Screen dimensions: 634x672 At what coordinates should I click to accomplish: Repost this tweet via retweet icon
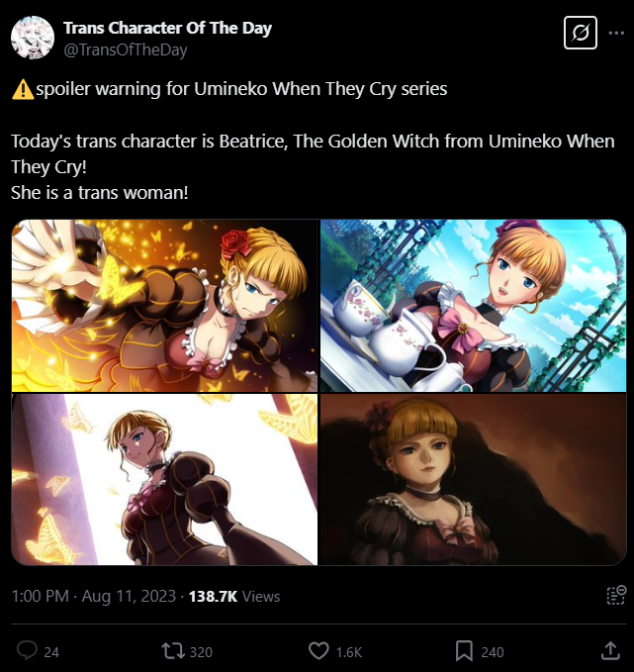pyautogui.click(x=173, y=650)
